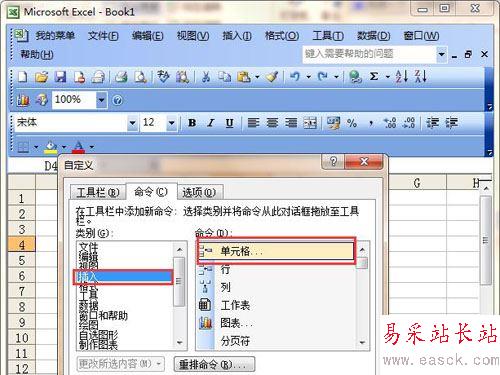Redo the last undone action

[x=322, y=77]
